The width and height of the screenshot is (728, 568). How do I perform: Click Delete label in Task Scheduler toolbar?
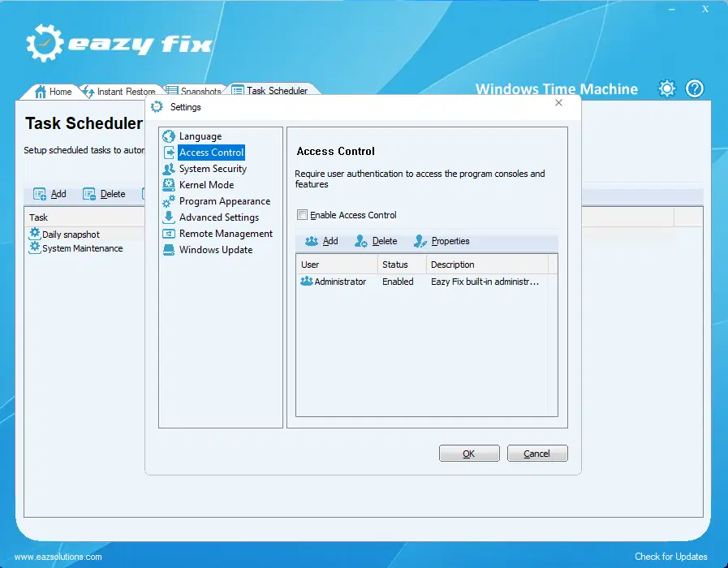113,194
